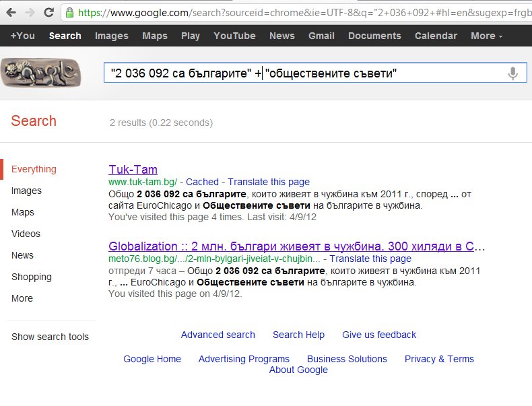This screenshot has height=406, width=532.
Task: Click the browser Forward arrow
Action: coord(29,12)
